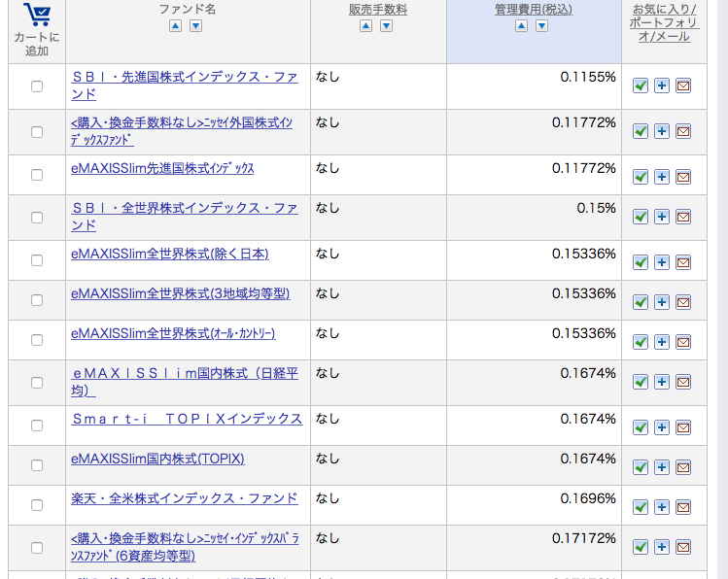728x579 pixels.
Task: Sort 管理費用(税込) descending with down arrow
Action: coord(541,26)
